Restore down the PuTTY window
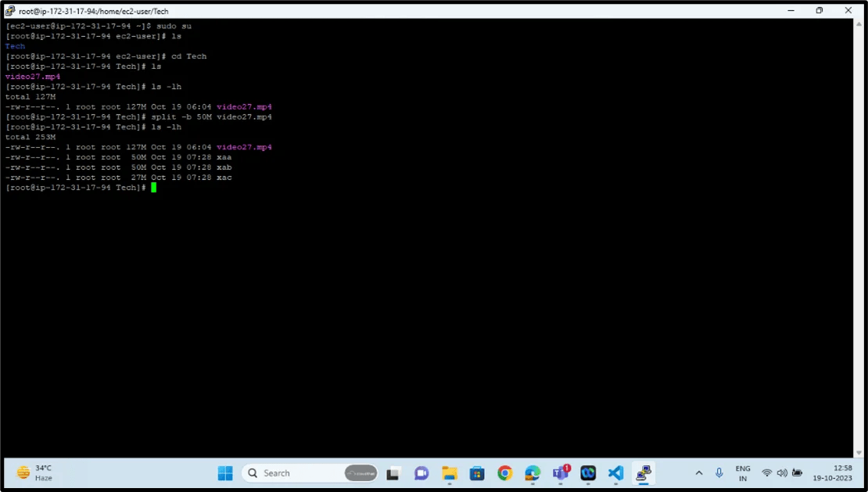 [x=820, y=10]
